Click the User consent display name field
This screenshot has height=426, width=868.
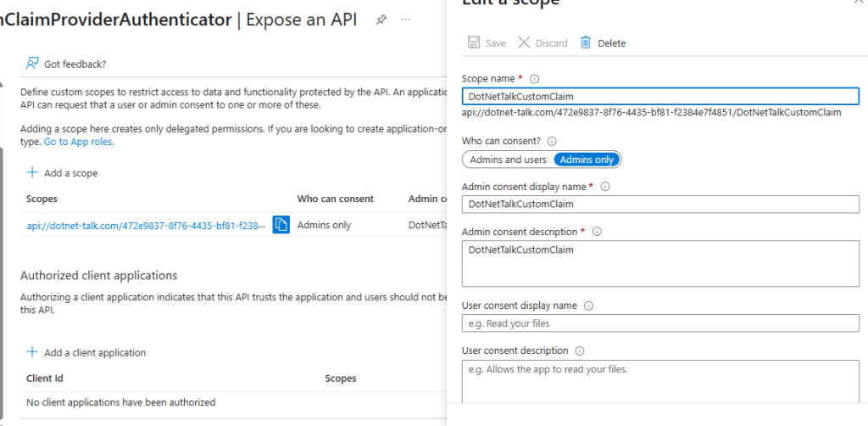[660, 323]
